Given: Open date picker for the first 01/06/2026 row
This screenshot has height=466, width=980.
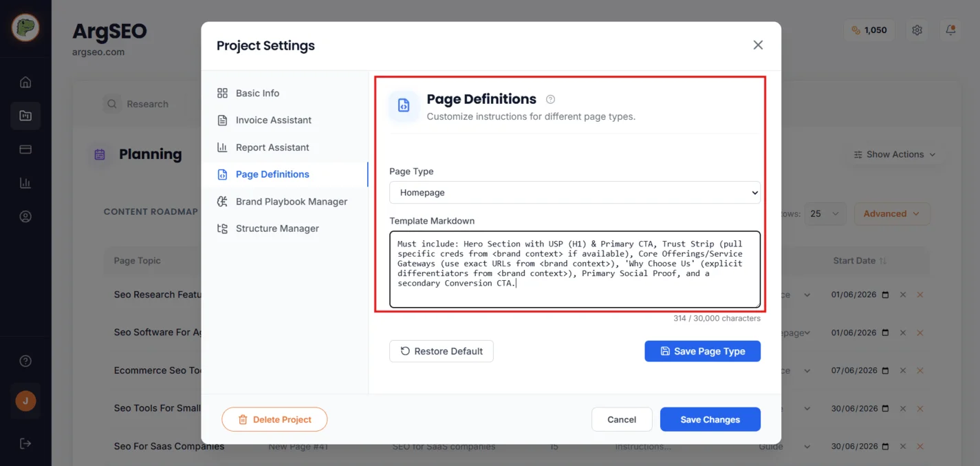Looking at the screenshot, I should pyautogui.click(x=885, y=295).
